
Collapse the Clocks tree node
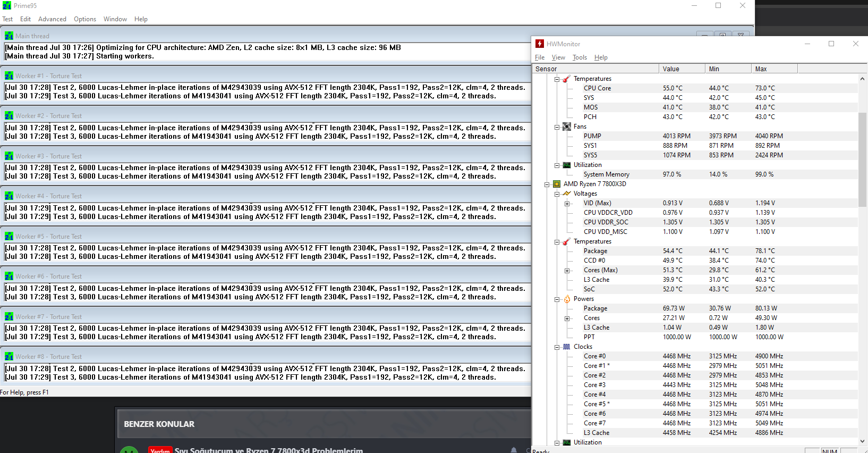coord(557,347)
